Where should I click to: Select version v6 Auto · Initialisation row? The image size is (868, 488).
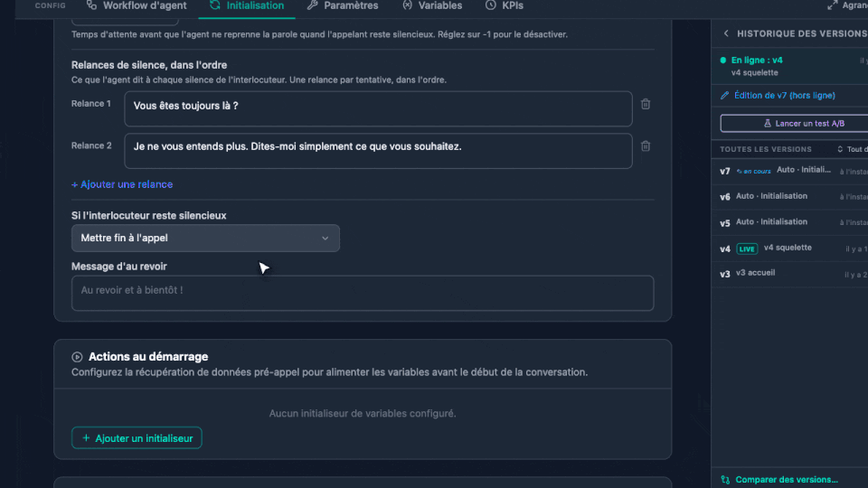point(790,196)
